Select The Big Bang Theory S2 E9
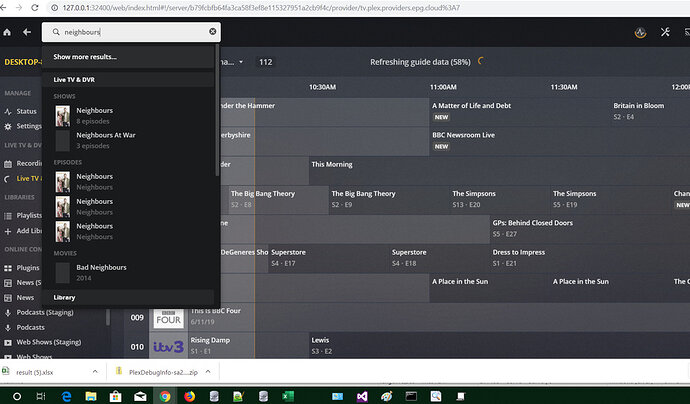Viewport: 690px width, 404px height. [x=389, y=200]
